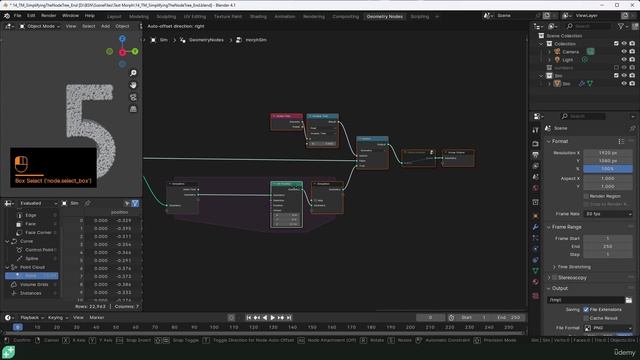Open the Object Constraints tab icon
The image size is (640, 360).
[x=536, y=260]
